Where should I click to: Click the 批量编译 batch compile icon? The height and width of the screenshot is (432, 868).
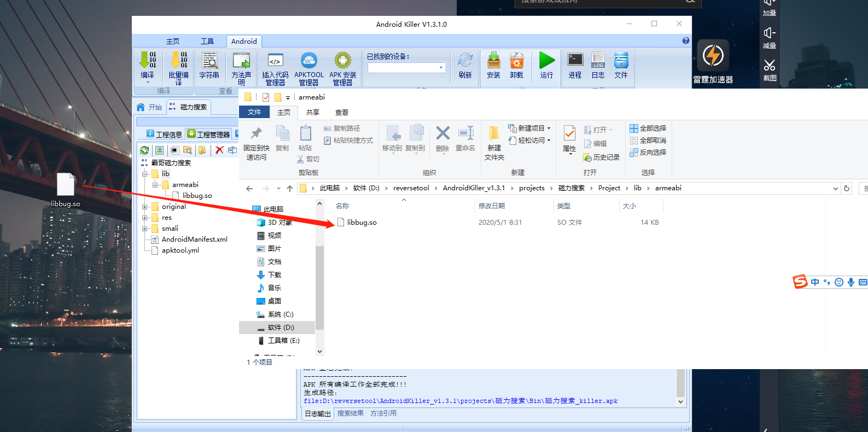[178, 61]
